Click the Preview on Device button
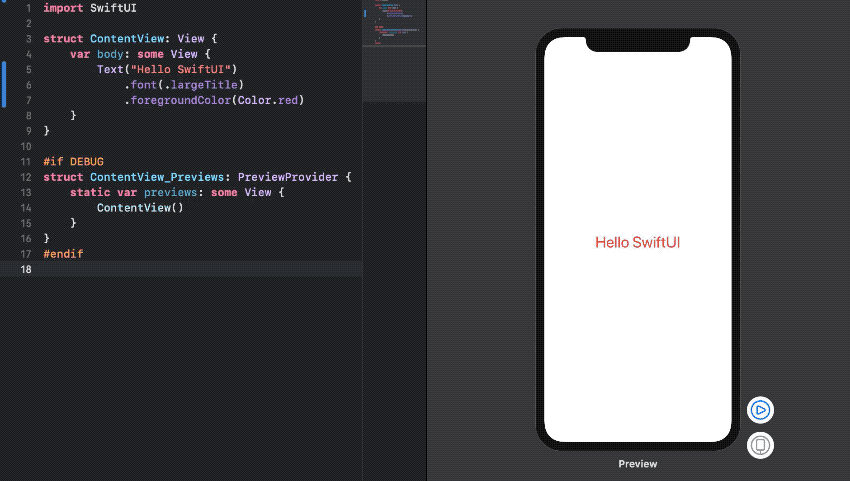 (x=760, y=445)
